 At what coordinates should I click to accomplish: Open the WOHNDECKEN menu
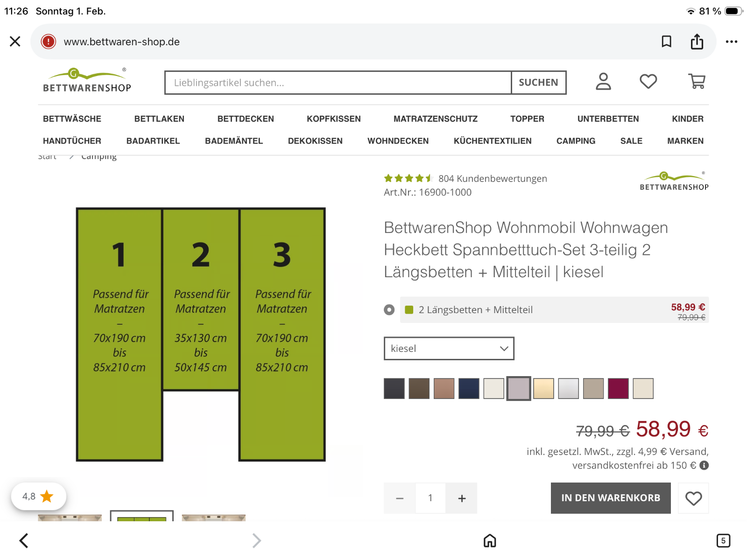398,141
